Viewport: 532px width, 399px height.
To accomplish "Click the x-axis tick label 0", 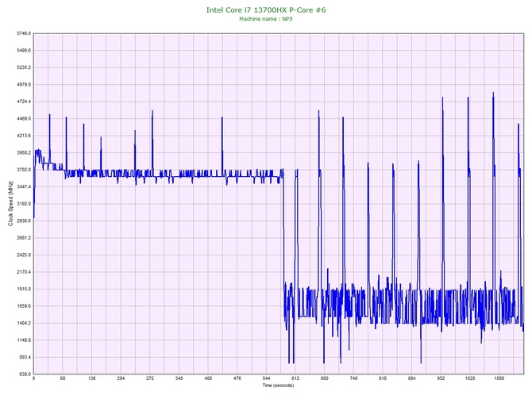I will tap(33, 378).
